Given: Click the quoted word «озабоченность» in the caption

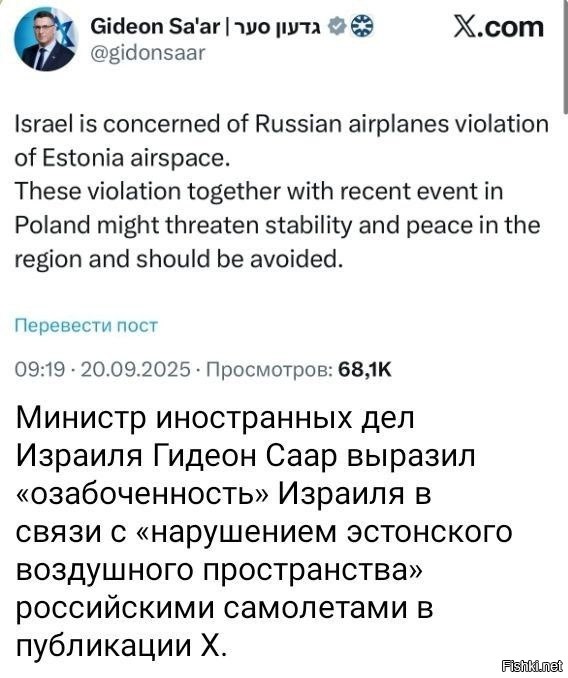Looking at the screenshot, I should 142,494.
